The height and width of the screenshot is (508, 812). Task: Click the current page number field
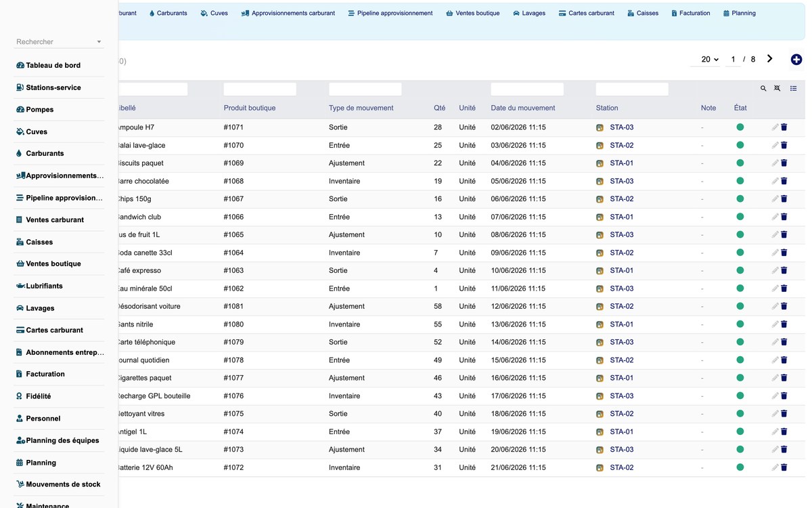[x=733, y=60]
